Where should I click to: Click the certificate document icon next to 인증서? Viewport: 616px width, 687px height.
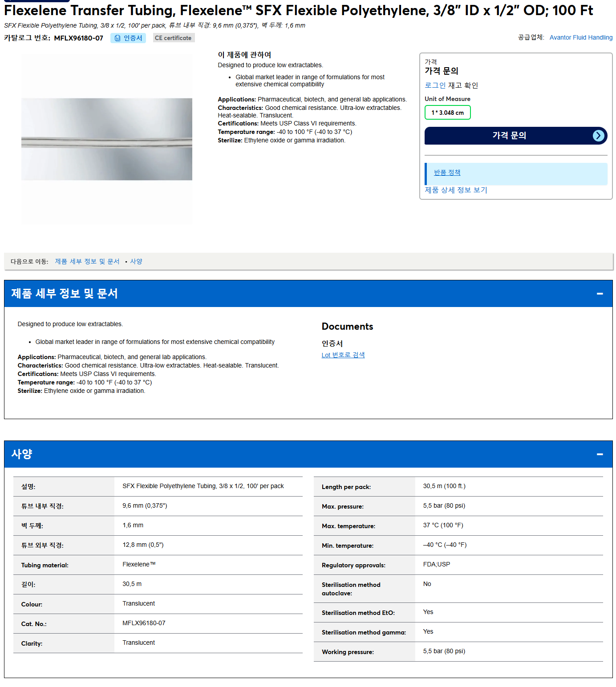(x=118, y=38)
